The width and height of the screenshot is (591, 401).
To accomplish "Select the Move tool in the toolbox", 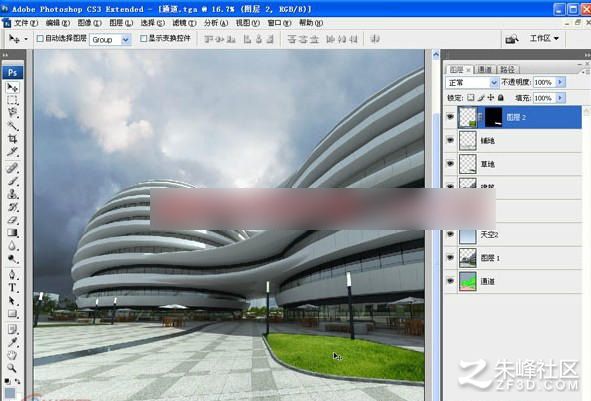I will 12,87.
